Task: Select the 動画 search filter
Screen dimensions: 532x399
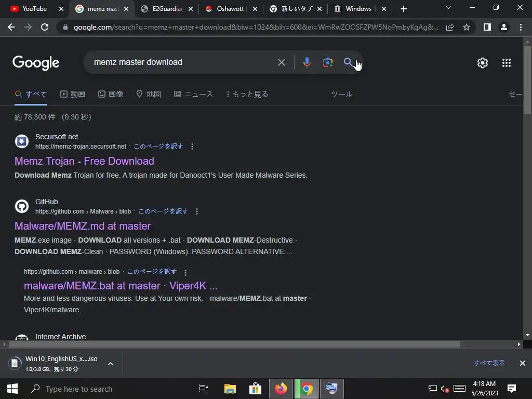Action: click(73, 94)
